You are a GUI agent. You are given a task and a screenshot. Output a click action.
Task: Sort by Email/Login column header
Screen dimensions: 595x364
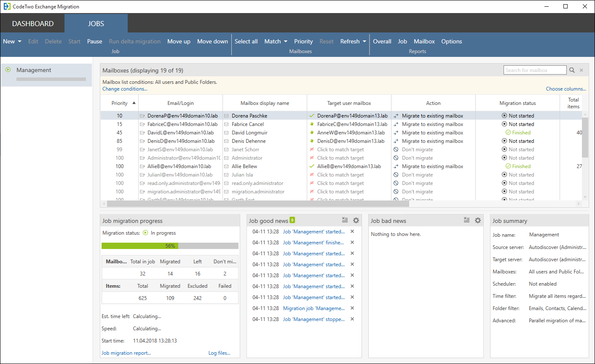[180, 103]
